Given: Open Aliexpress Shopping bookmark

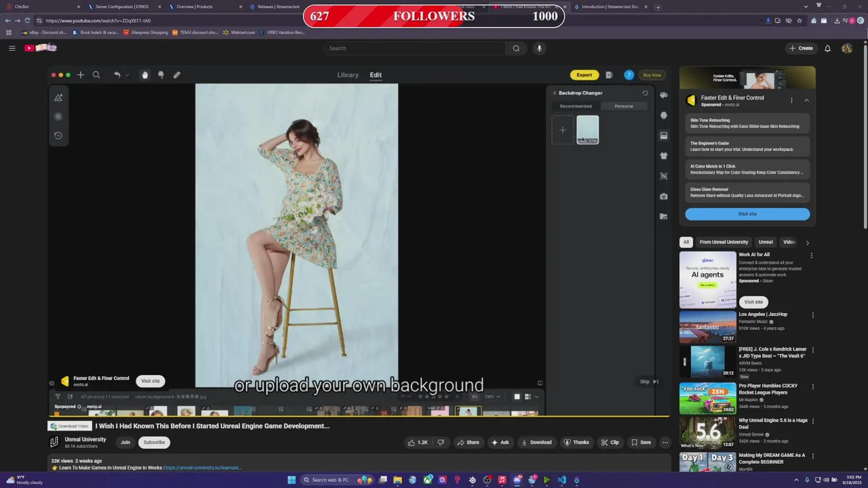Looking at the screenshot, I should coord(145,32).
